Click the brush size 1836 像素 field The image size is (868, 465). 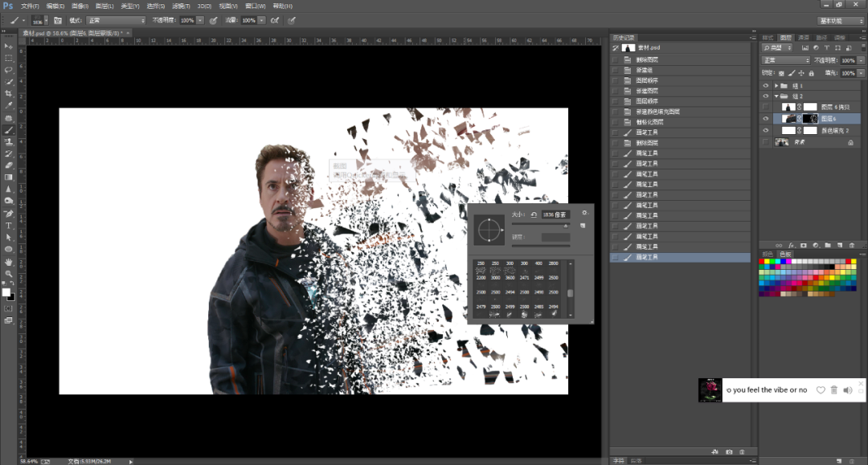(555, 214)
